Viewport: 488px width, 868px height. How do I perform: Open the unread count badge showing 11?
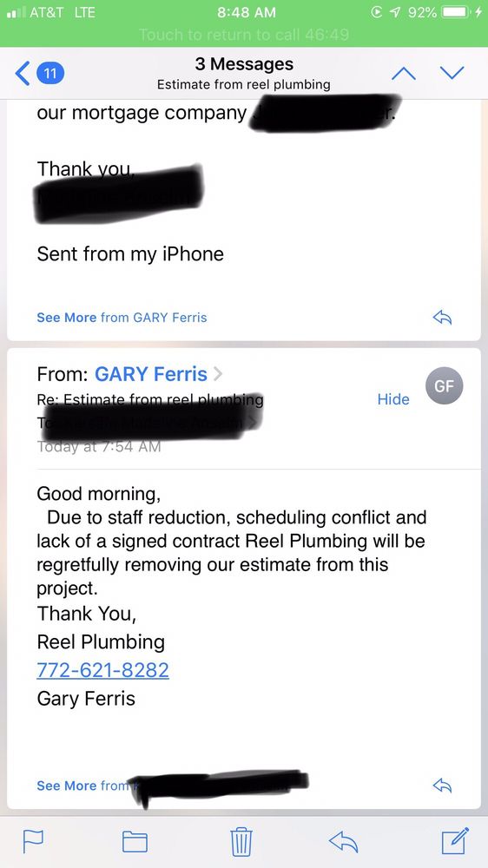pos(49,74)
